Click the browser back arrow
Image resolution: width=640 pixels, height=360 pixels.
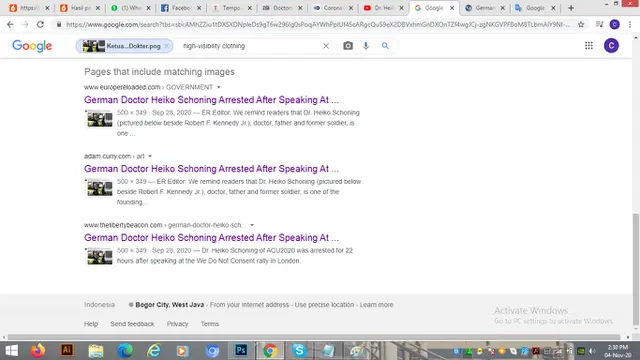point(10,24)
